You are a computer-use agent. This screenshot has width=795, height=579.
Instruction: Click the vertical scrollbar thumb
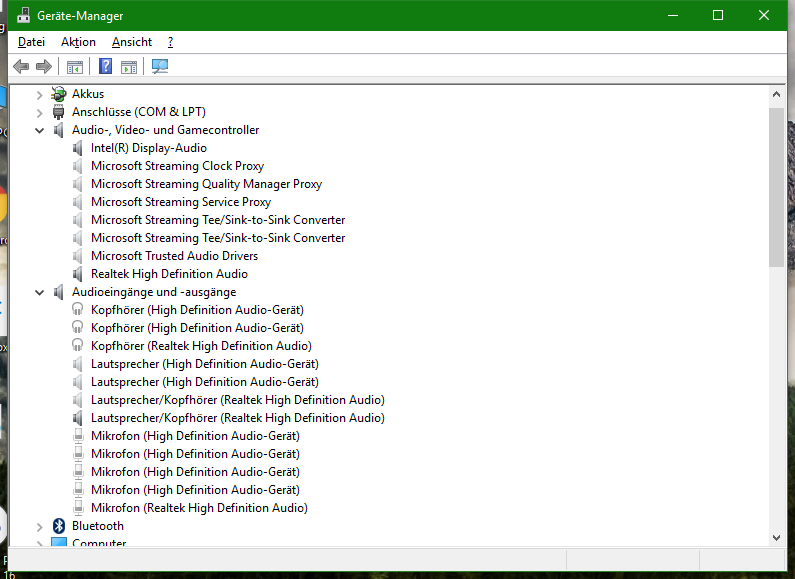(776, 188)
